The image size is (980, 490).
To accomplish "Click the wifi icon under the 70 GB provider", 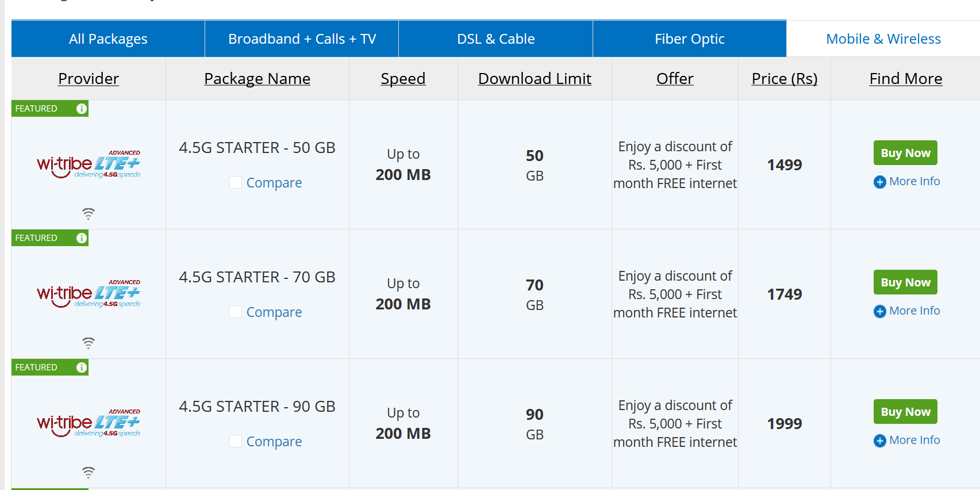I will tap(88, 343).
